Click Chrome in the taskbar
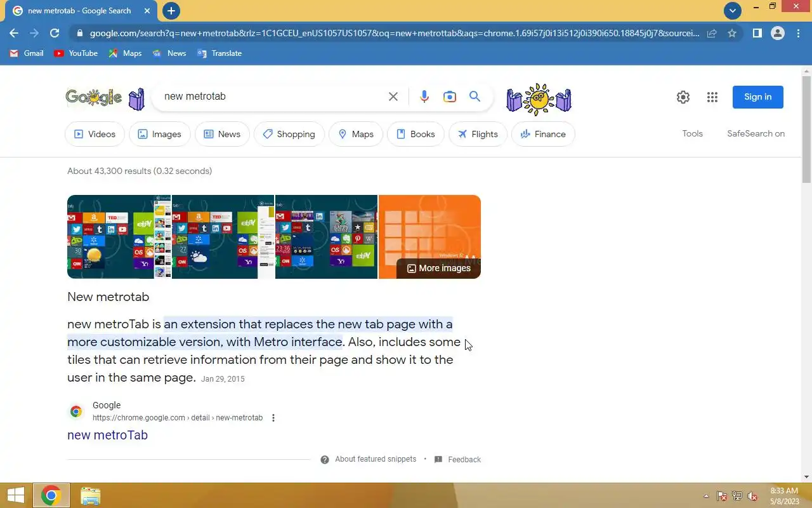The width and height of the screenshot is (812, 508). click(51, 496)
